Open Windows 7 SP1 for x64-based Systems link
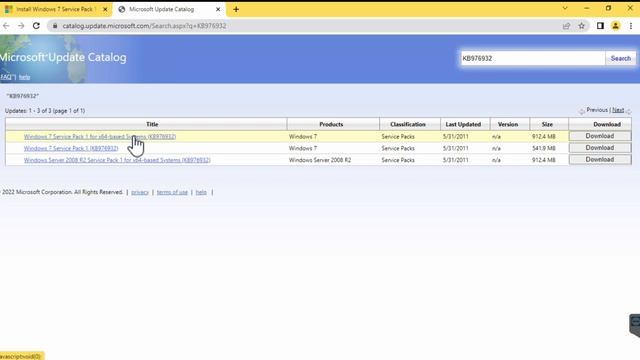Viewport: 640px width, 360px height. click(100, 137)
